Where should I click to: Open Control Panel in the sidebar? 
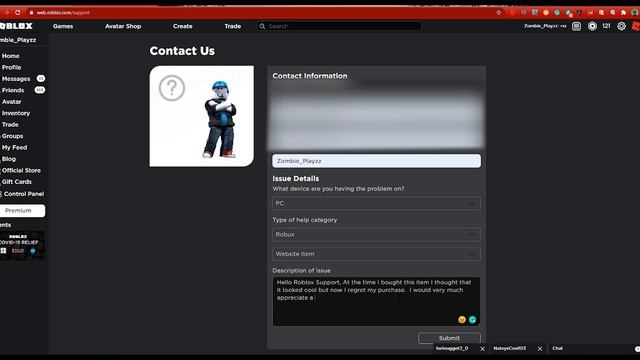[24, 194]
